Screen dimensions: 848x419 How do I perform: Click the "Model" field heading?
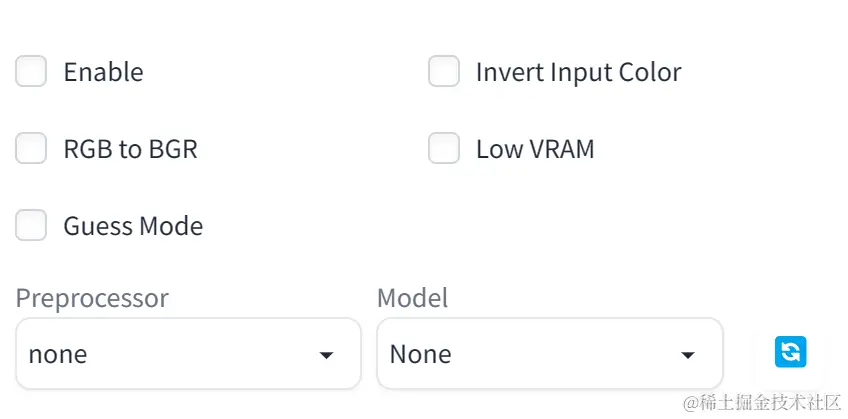pyautogui.click(x=412, y=298)
